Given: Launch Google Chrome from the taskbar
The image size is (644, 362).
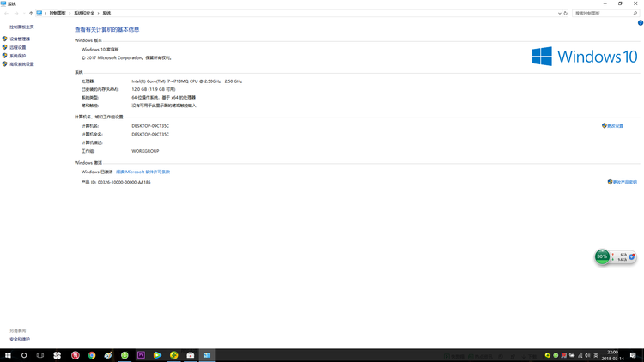Looking at the screenshot, I should point(92,355).
